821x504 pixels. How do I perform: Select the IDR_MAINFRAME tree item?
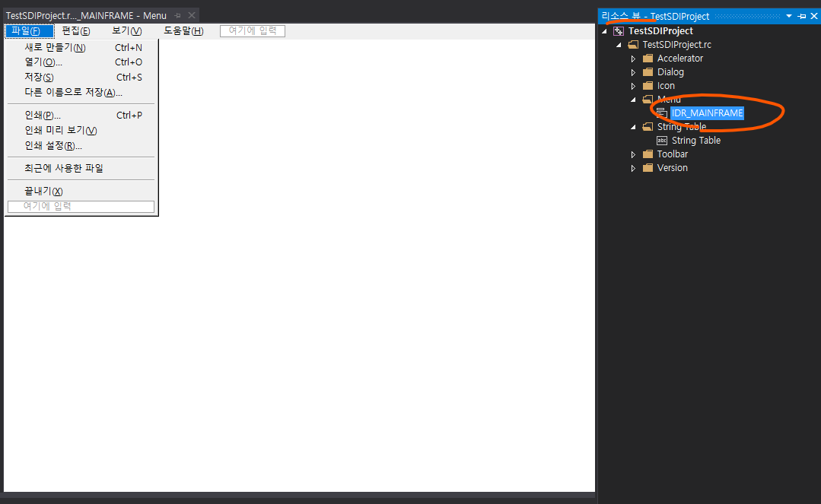point(707,113)
